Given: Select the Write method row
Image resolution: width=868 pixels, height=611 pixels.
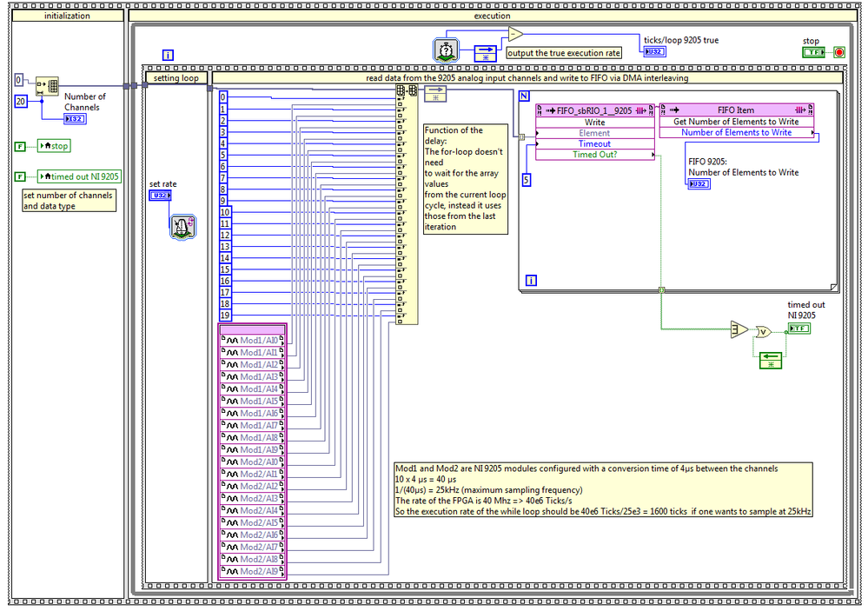Looking at the screenshot, I should click(594, 122).
